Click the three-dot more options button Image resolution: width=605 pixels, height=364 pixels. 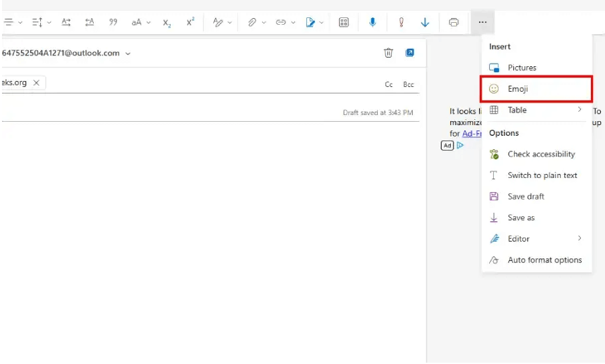[482, 22]
